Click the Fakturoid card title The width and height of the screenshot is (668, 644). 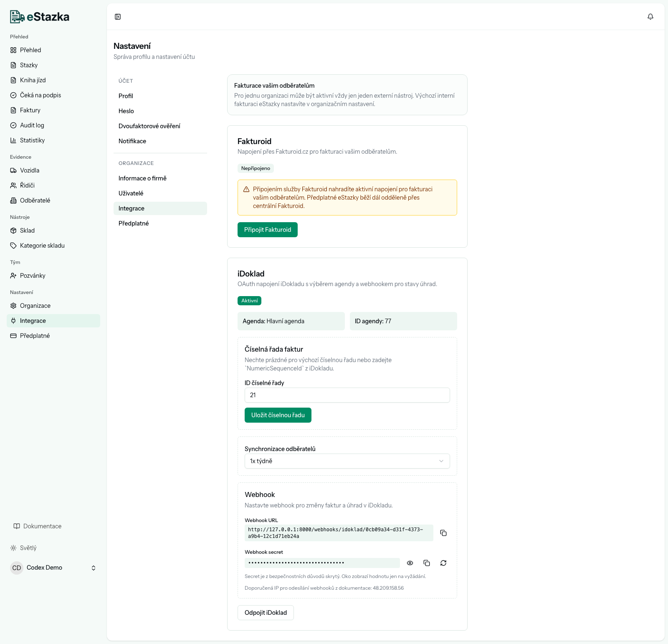tap(254, 141)
